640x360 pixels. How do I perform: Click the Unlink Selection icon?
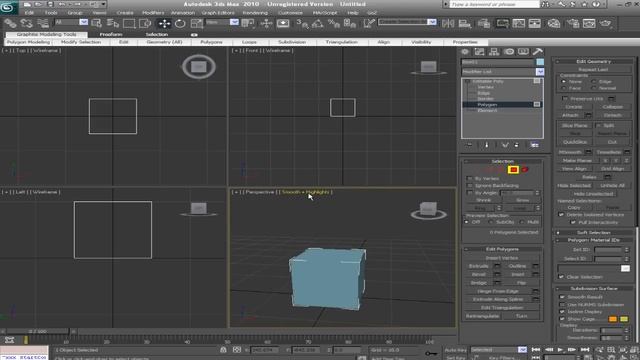pos(26,23)
